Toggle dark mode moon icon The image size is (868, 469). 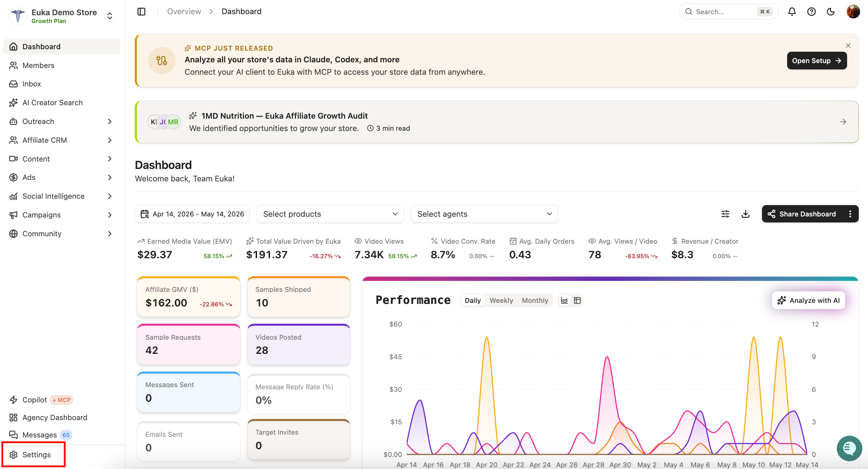pos(830,12)
